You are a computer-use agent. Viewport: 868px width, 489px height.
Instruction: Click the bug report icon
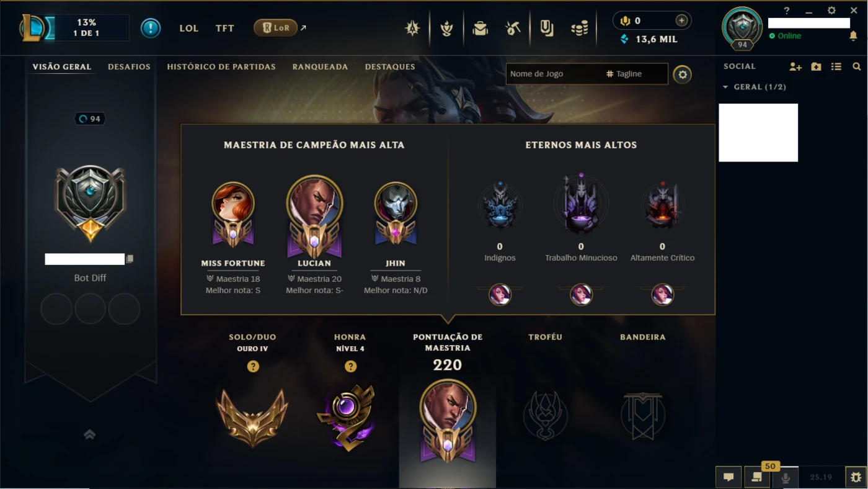856,477
